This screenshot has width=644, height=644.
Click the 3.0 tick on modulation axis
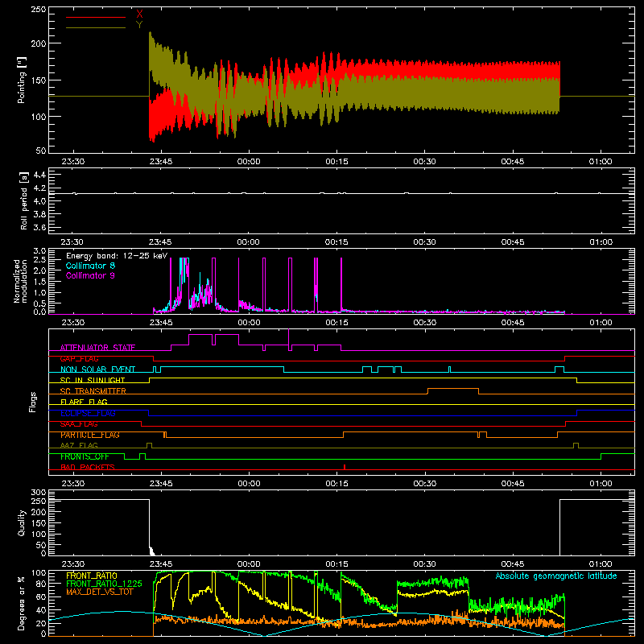(39, 251)
